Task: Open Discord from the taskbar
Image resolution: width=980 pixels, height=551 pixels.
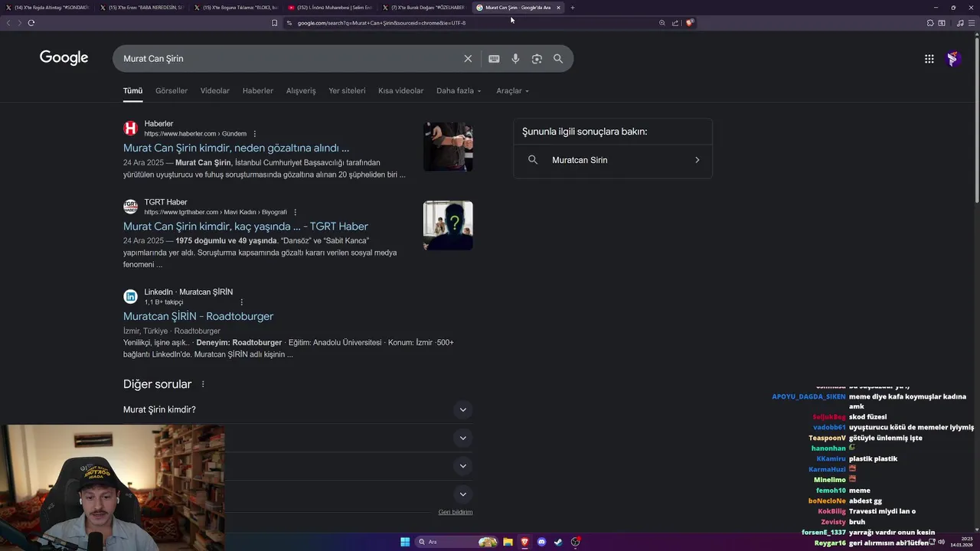Action: (x=541, y=542)
